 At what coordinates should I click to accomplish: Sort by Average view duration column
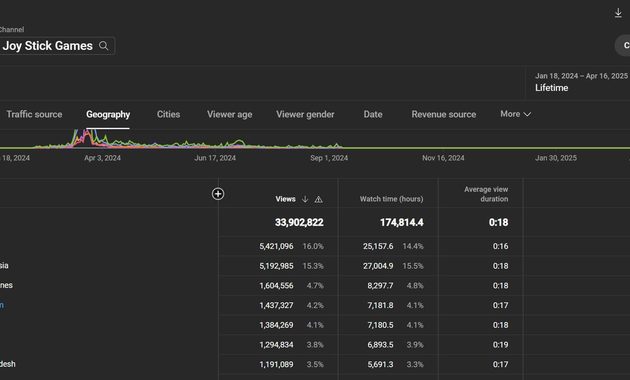click(x=486, y=194)
